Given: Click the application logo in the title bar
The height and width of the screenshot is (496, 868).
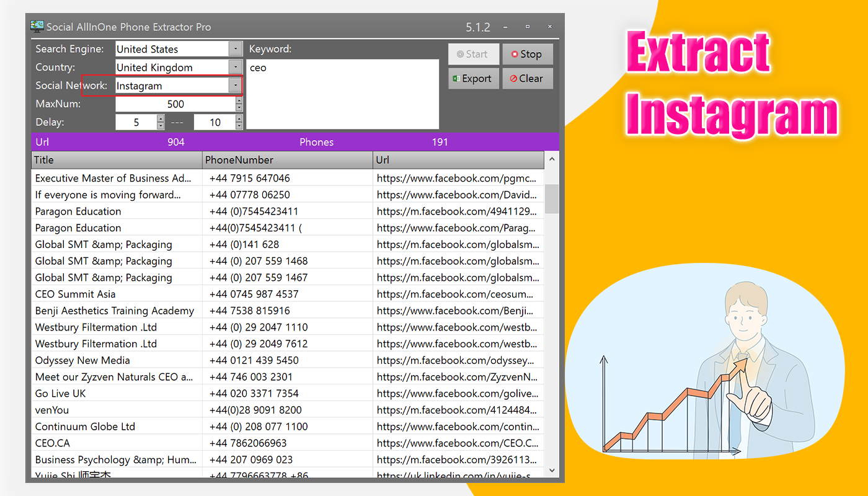Looking at the screenshot, I should click(37, 26).
